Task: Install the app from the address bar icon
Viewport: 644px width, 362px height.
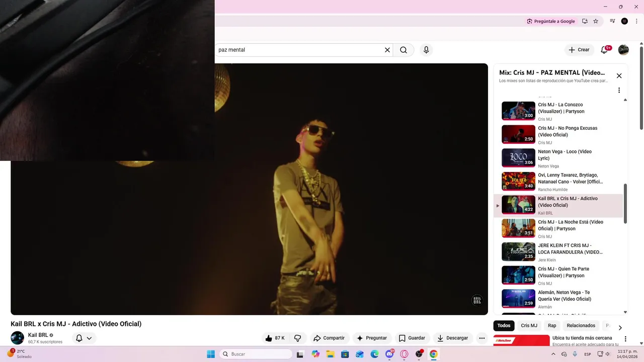Action: coord(585,21)
